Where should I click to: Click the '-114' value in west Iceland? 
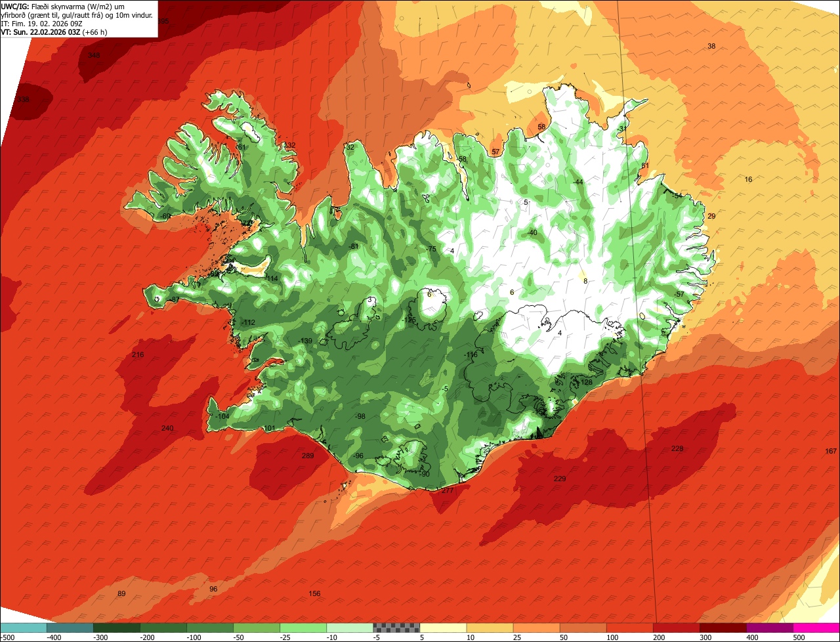click(271, 278)
